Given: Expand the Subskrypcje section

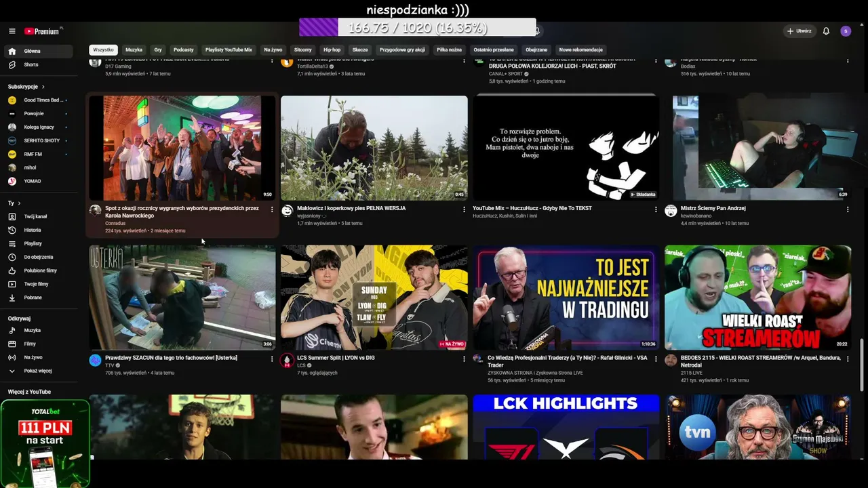Looking at the screenshot, I should click(x=26, y=87).
